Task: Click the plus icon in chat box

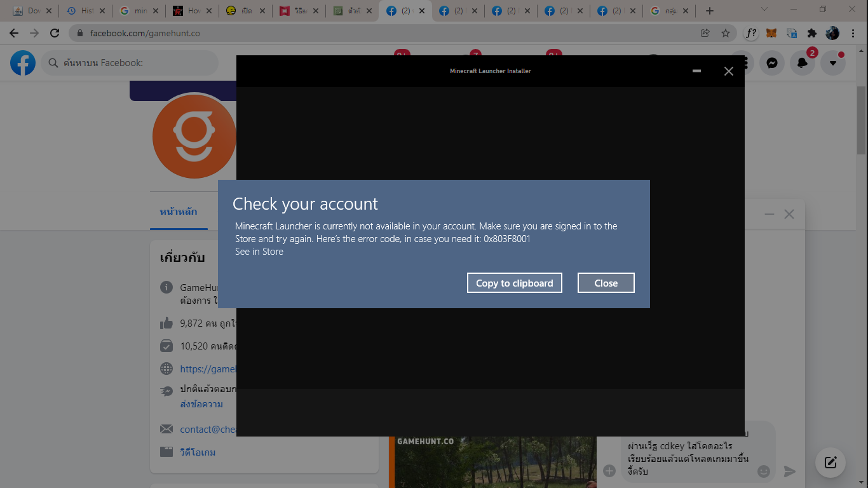Action: pyautogui.click(x=609, y=471)
